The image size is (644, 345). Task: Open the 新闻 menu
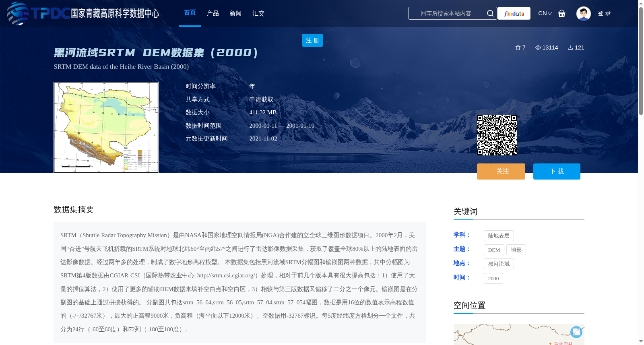(235, 13)
